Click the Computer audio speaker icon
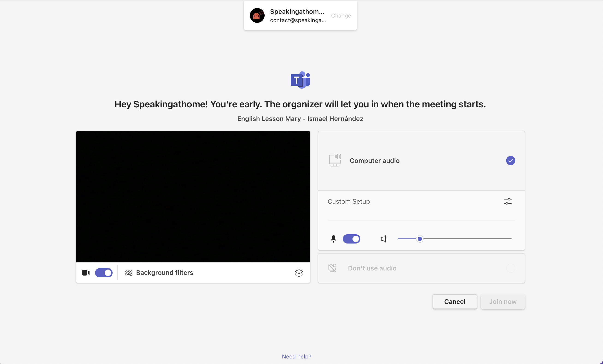This screenshot has width=603, height=364. point(335,160)
